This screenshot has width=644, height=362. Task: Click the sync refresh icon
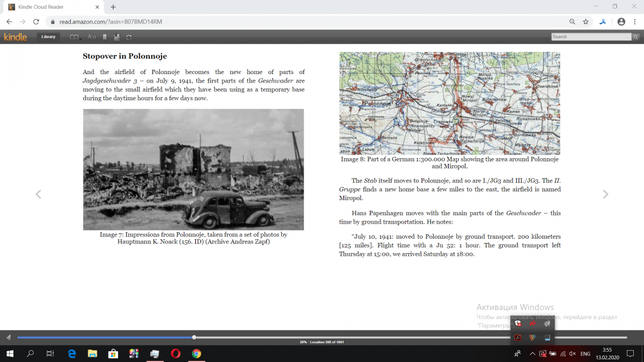pyautogui.click(x=129, y=37)
